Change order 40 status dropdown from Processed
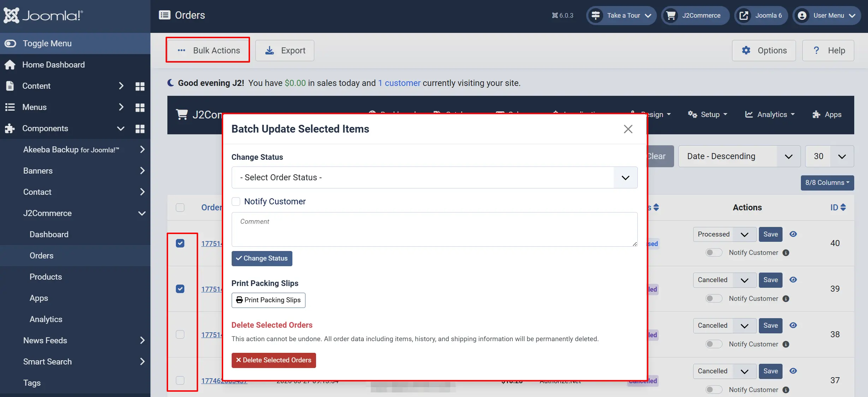868x397 pixels. tap(725, 234)
